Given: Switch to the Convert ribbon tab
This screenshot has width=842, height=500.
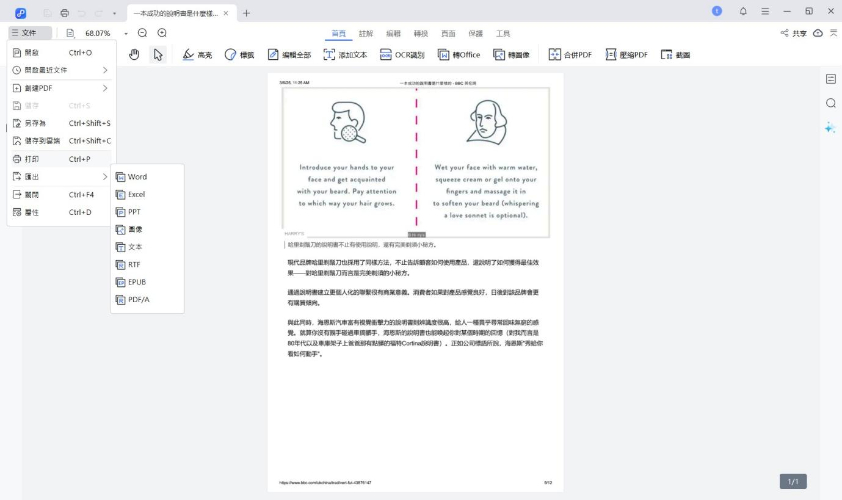Looking at the screenshot, I should 420,33.
